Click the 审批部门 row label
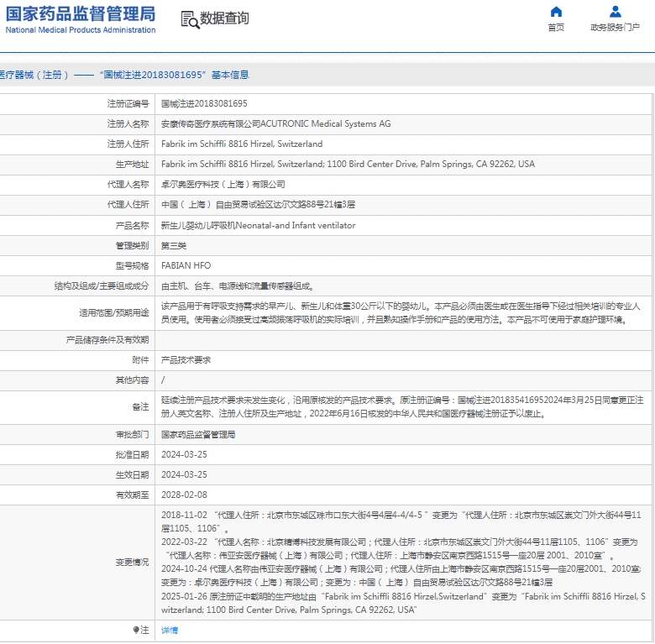 (x=132, y=435)
